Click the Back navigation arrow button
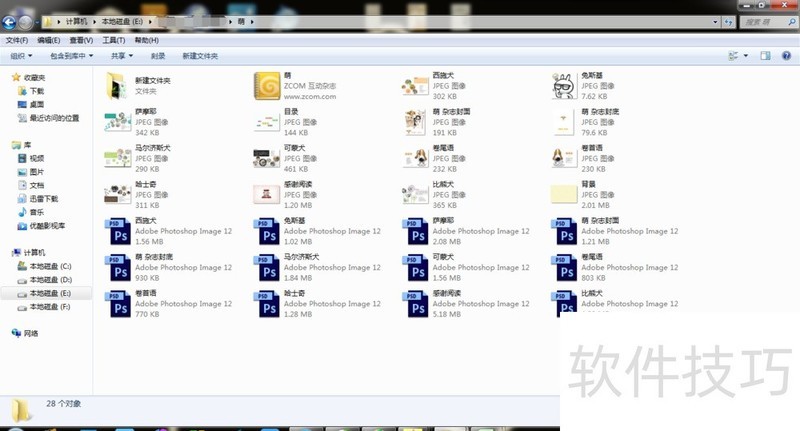 coord(12,20)
